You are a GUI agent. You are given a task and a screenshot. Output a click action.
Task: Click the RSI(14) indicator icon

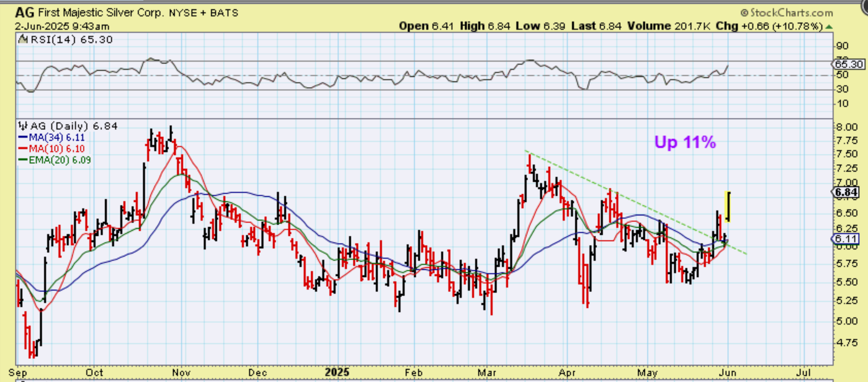[23, 40]
